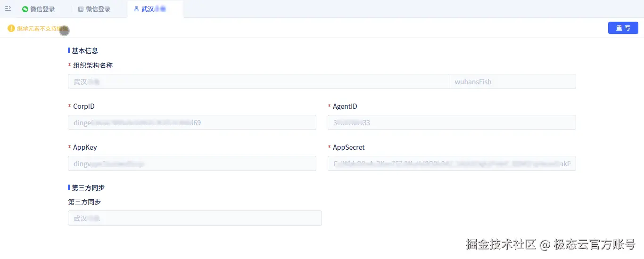The height and width of the screenshot is (259, 644).
Task: Select the active 武汉 tab
Action: point(154,9)
